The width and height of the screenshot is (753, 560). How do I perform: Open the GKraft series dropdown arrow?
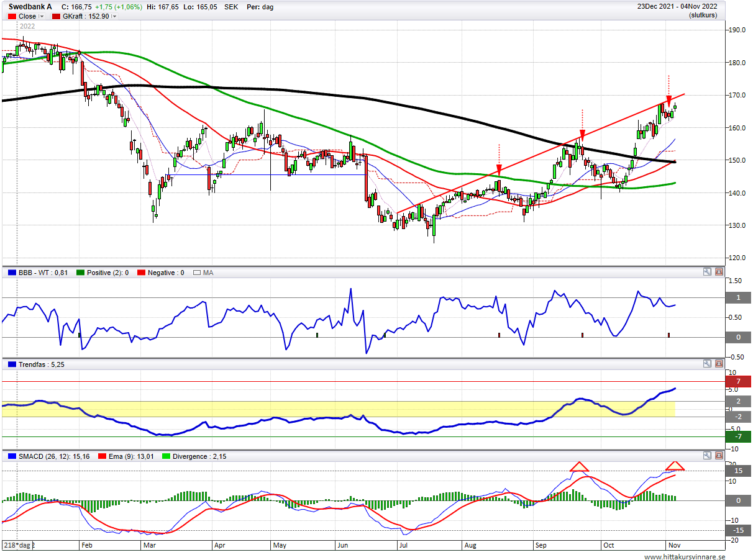pos(115,17)
